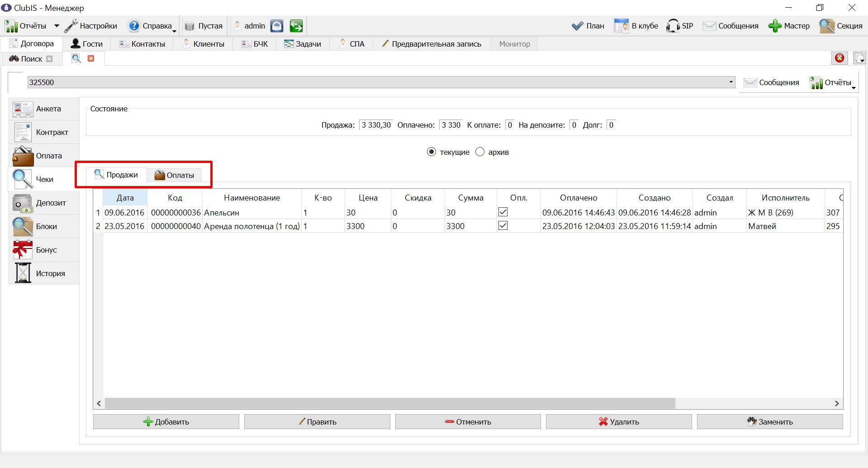The width and height of the screenshot is (868, 468).
Task: Switch to the Клиенты tab
Action: pos(204,44)
